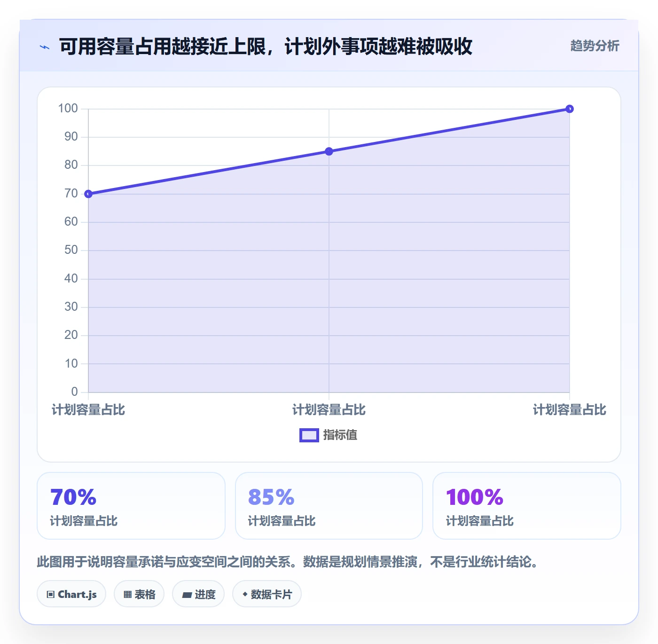
Task: Click the 趋势分析 label in the header
Action: tap(595, 46)
